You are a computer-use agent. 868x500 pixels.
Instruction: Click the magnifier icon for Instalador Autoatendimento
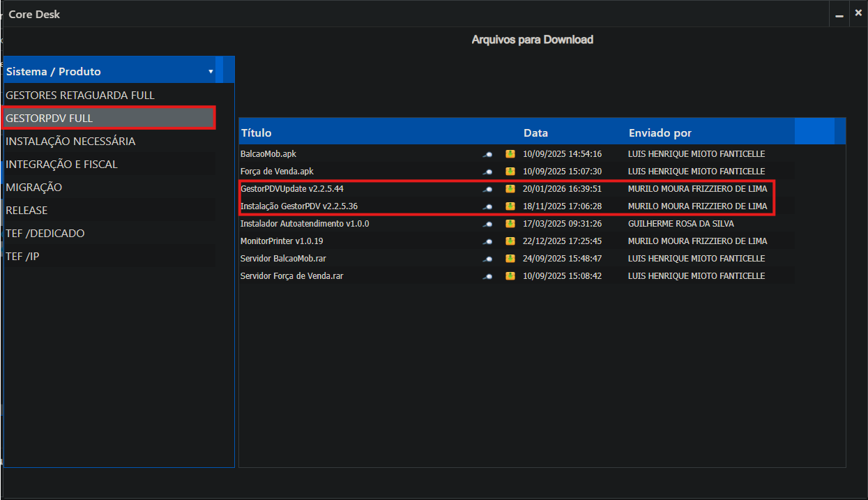pyautogui.click(x=488, y=224)
